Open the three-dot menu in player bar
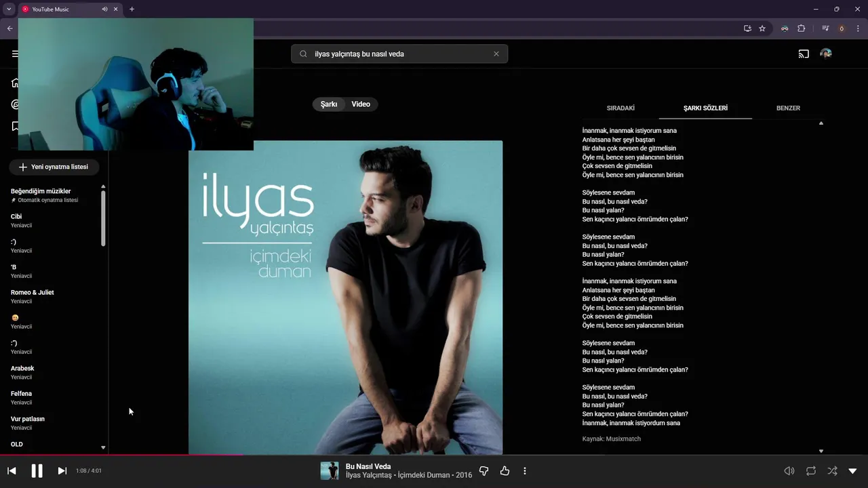 tap(525, 471)
